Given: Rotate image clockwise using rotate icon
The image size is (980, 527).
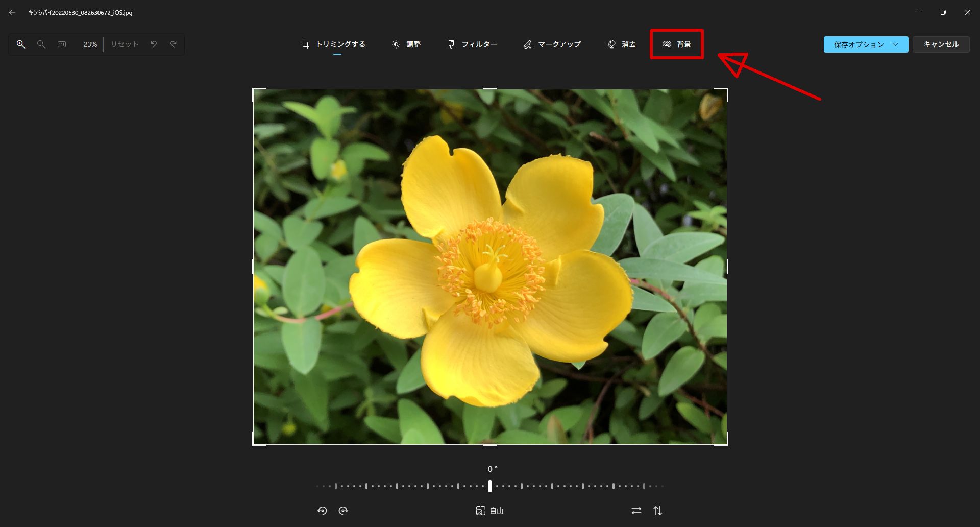Looking at the screenshot, I should (x=344, y=511).
